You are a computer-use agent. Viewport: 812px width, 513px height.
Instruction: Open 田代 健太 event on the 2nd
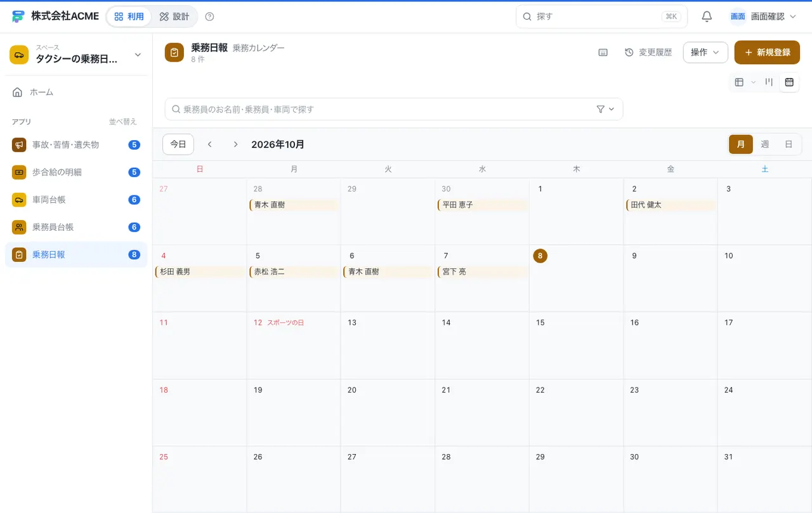(x=671, y=205)
